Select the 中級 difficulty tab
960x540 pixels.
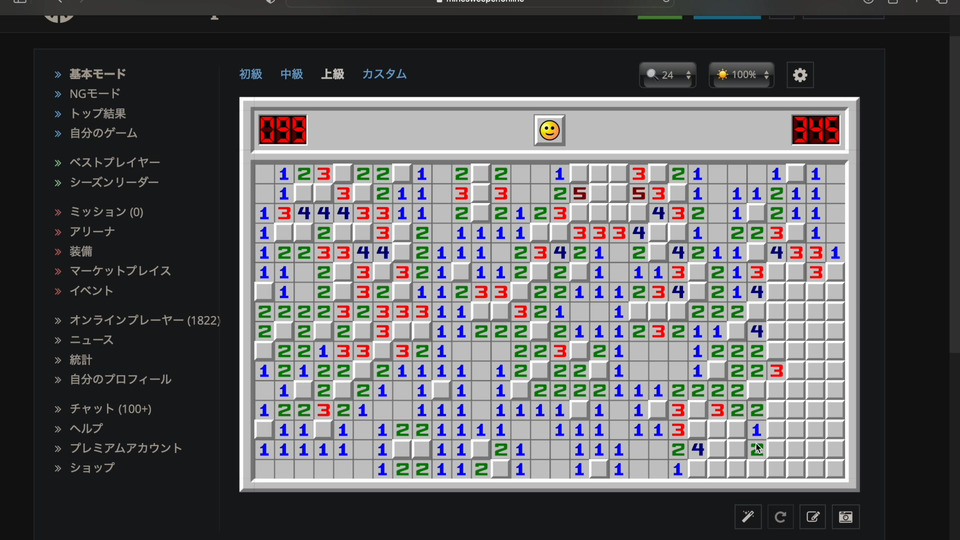(x=291, y=74)
